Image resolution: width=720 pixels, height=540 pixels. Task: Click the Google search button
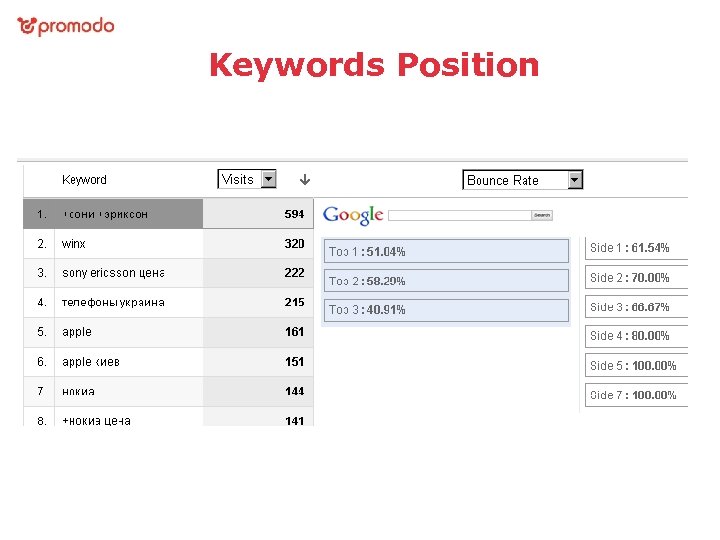[542, 215]
